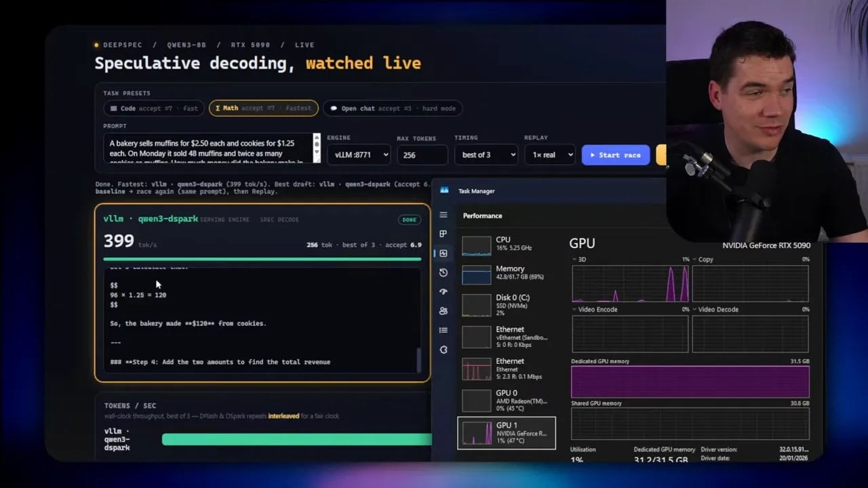The width and height of the screenshot is (868, 488).
Task: Open the Replay 1× real dropdown
Action: [x=549, y=155]
